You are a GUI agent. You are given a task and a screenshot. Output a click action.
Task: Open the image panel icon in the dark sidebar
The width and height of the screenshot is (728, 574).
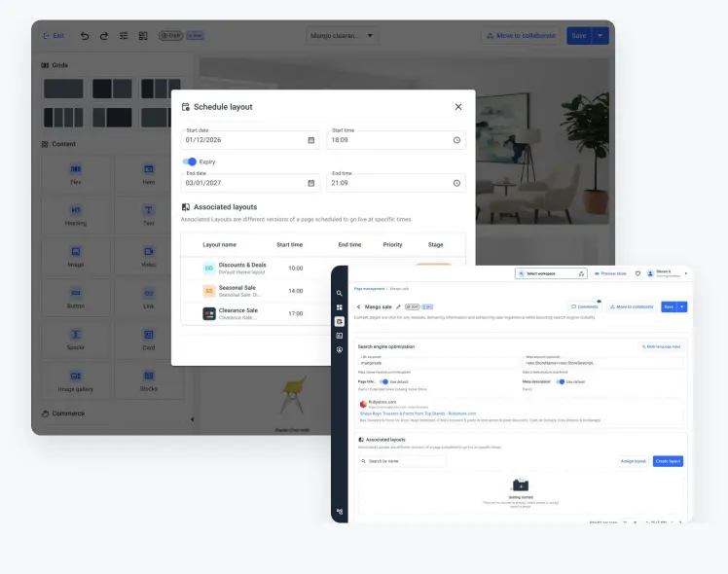pos(340,336)
